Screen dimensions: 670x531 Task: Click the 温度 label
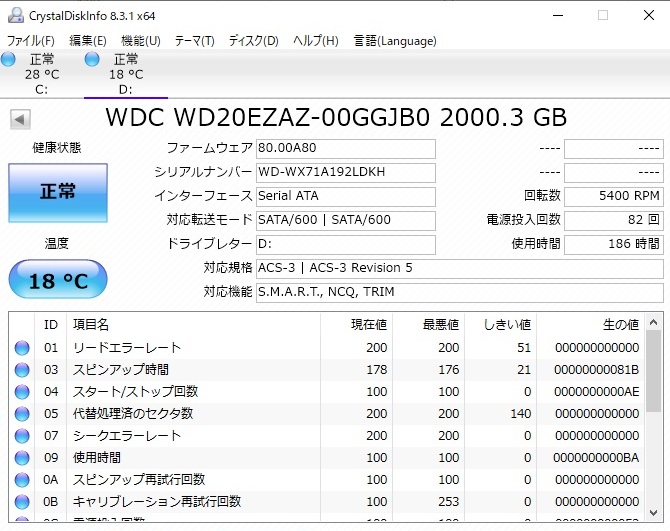click(x=56, y=244)
